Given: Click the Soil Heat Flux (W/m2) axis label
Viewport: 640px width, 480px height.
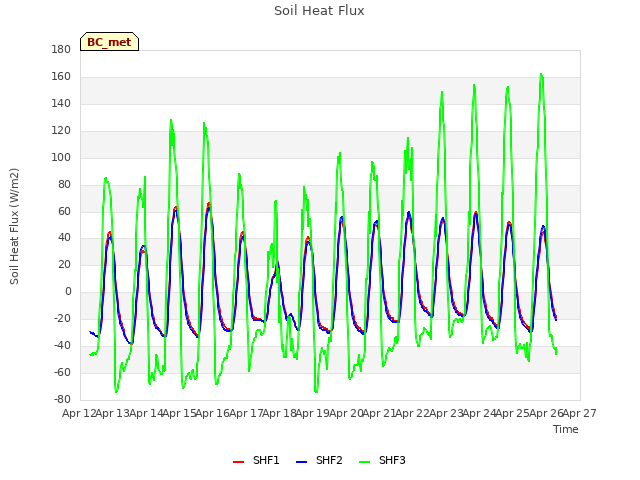Looking at the screenshot, I should tap(14, 226).
